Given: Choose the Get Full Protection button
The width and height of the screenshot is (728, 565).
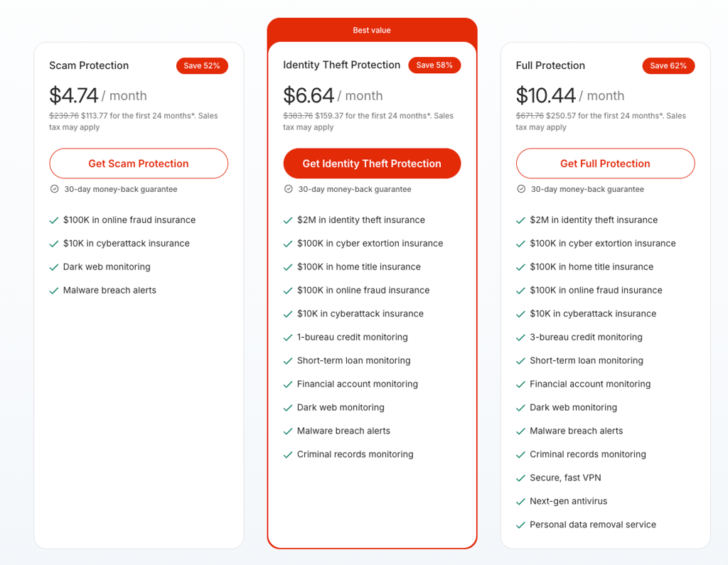Looking at the screenshot, I should click(x=605, y=163).
